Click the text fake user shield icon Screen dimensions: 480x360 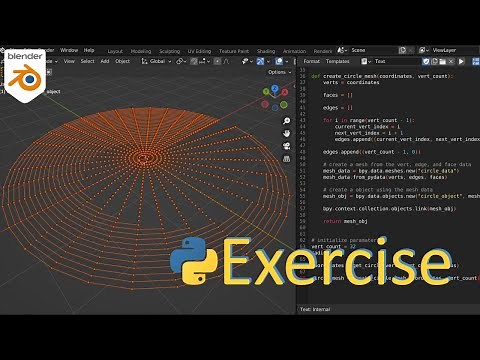[426, 61]
